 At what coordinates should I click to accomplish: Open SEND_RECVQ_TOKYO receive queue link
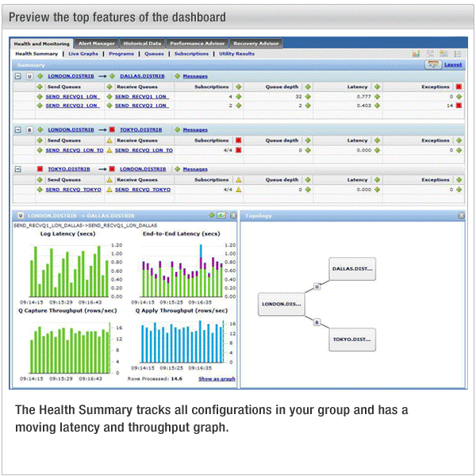point(143,190)
